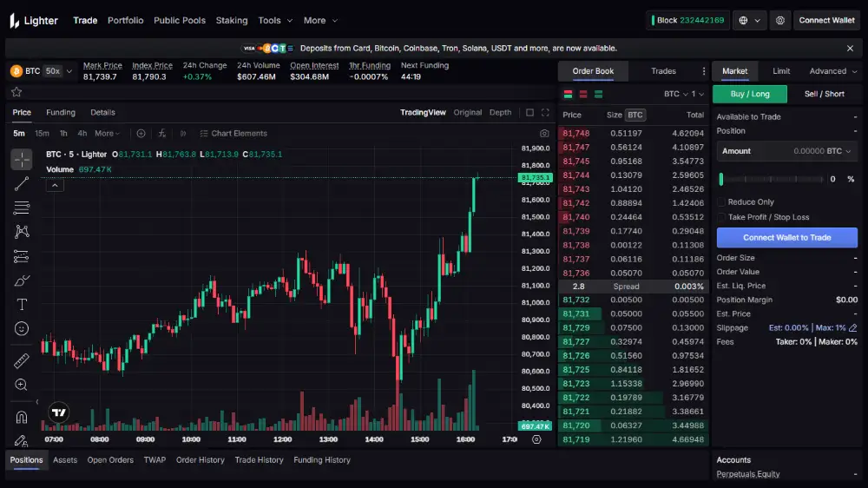Image resolution: width=868 pixels, height=488 pixels.
Task: Open the Staking page
Action: pos(232,21)
